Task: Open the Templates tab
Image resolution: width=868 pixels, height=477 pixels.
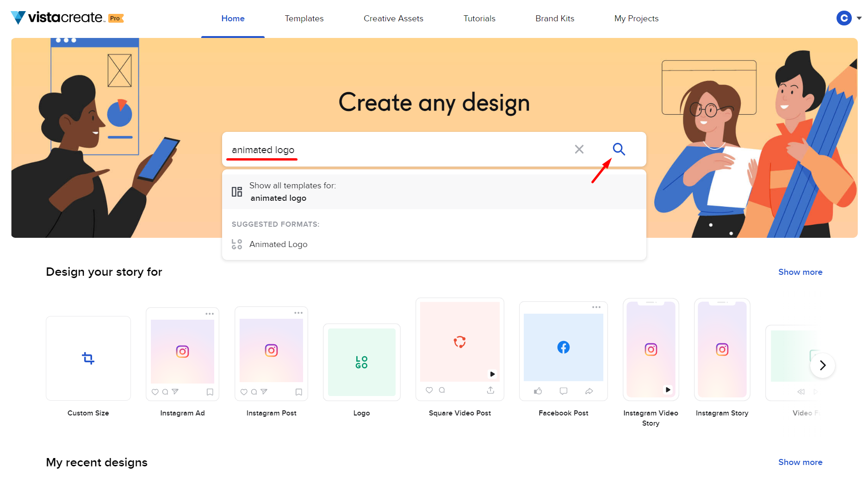Action: click(304, 19)
